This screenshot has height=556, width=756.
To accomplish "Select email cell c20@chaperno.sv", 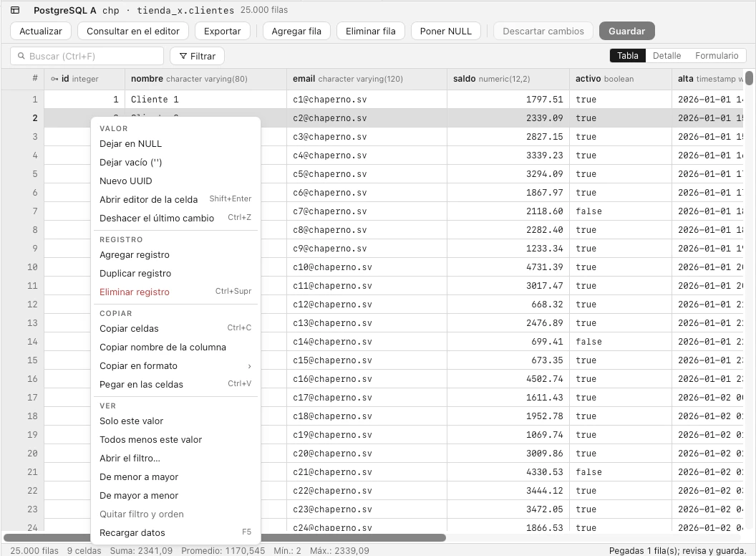I will coord(367,454).
